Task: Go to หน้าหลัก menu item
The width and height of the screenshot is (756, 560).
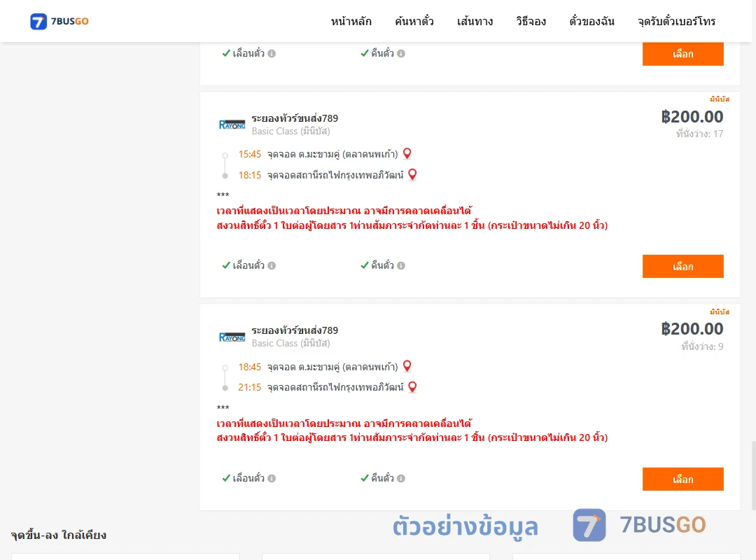Action: (351, 21)
